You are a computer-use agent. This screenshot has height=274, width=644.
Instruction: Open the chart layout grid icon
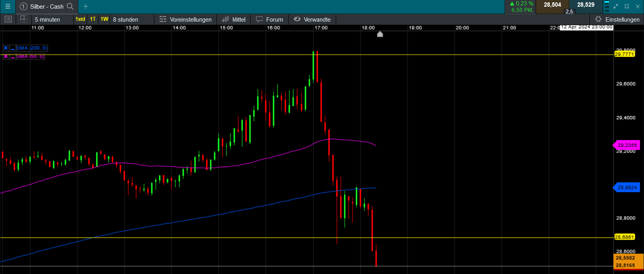(x=24, y=19)
